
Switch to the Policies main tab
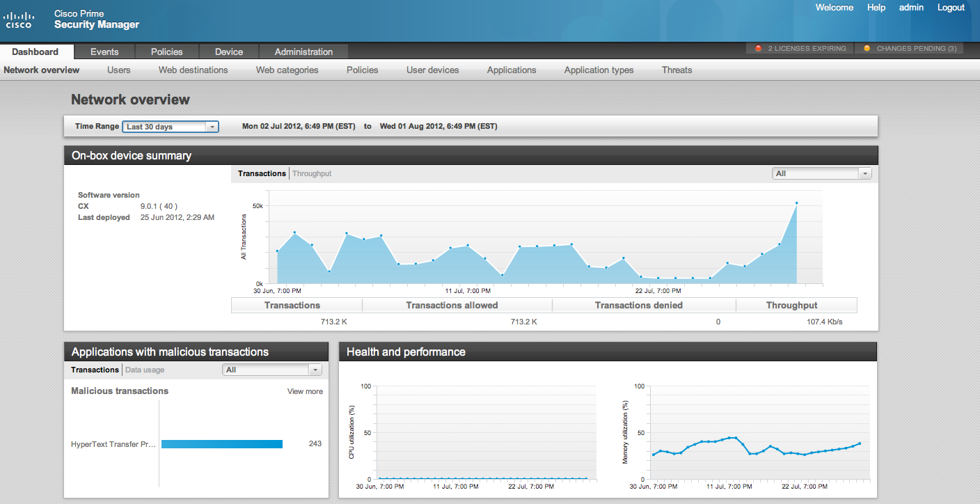point(167,52)
